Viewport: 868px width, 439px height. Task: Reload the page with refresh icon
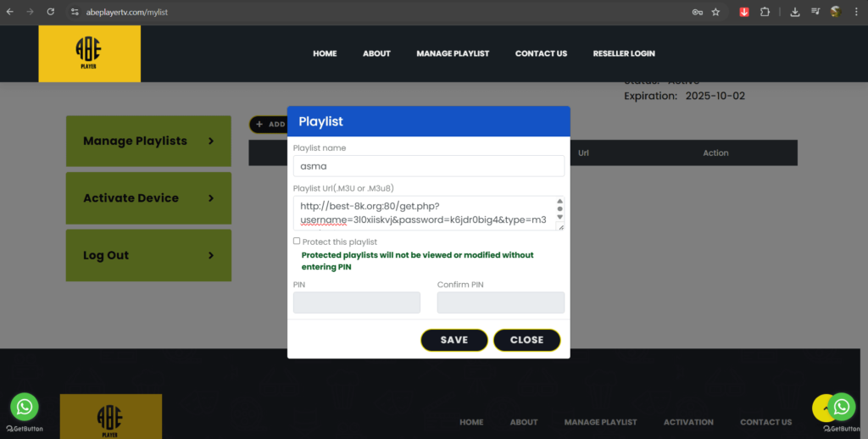coord(50,12)
